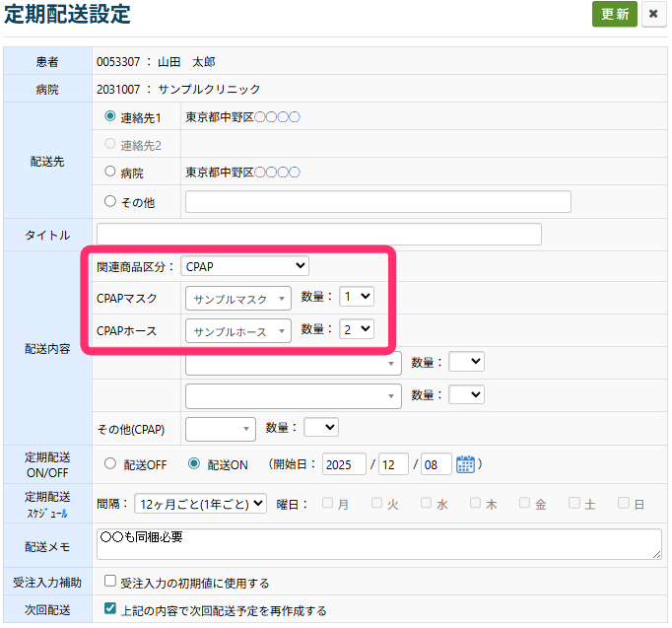Open the CPAPホース product dropdown

point(238,331)
